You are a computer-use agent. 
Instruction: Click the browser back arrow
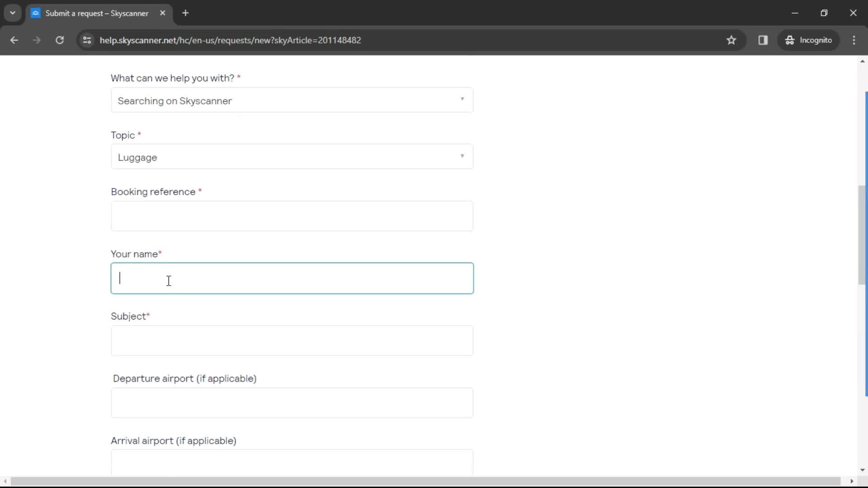point(14,40)
